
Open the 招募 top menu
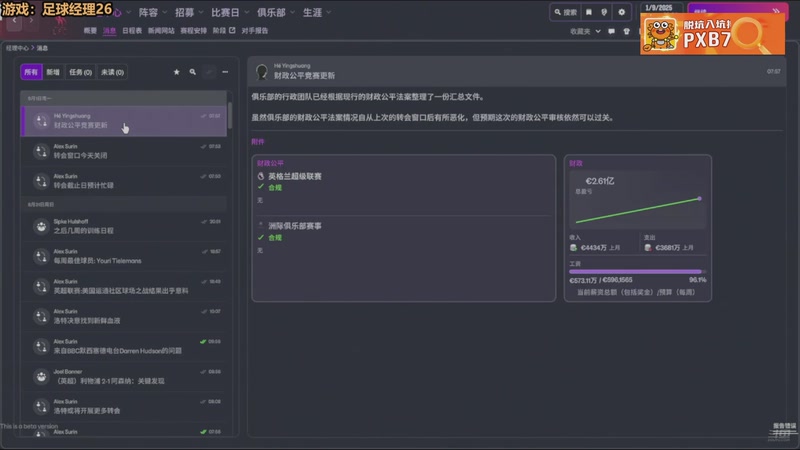point(185,12)
